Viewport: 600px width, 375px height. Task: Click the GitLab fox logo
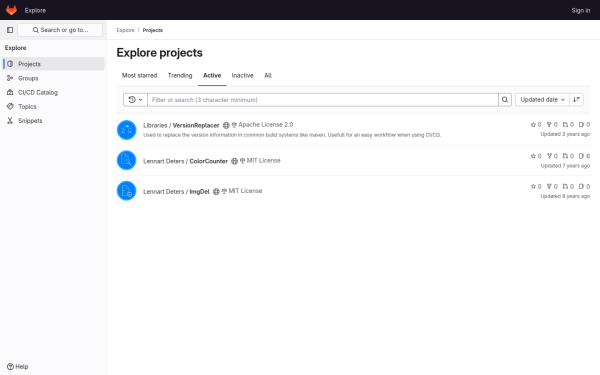[11, 10]
